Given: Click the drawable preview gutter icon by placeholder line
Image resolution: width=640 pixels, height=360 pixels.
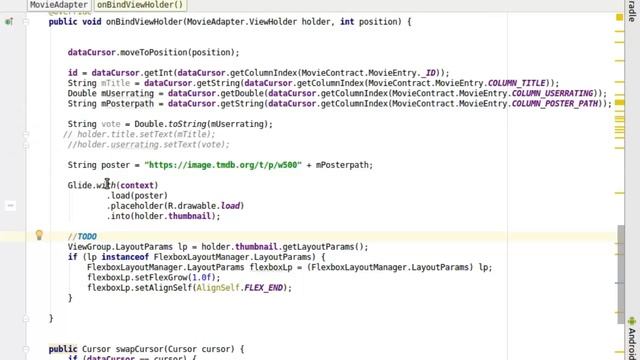Looking at the screenshot, I should tap(11, 206).
